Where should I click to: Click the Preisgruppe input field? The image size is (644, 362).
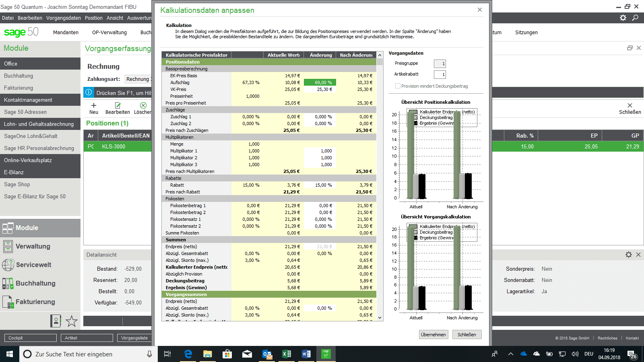440,64
